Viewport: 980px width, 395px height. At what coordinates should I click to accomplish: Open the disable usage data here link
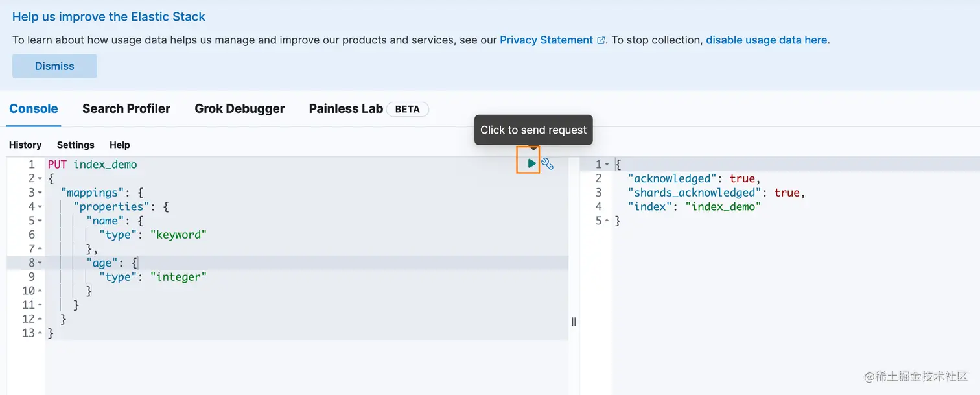tap(766, 40)
